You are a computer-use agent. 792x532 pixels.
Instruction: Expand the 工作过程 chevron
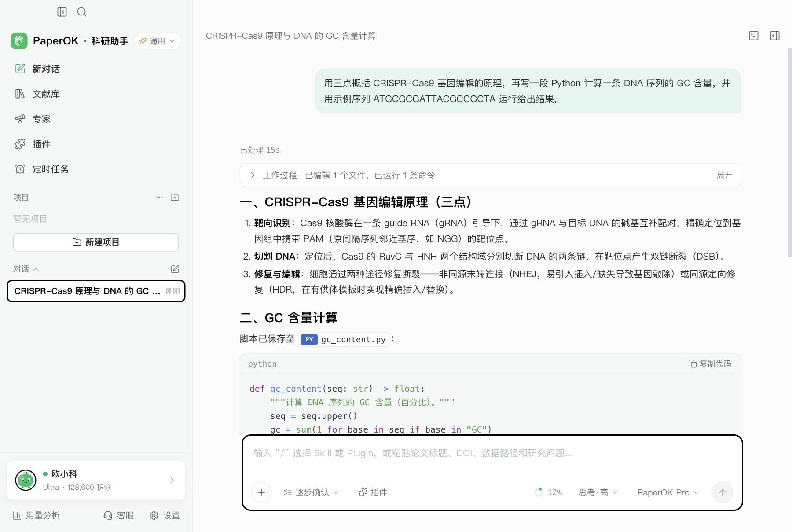(x=253, y=175)
